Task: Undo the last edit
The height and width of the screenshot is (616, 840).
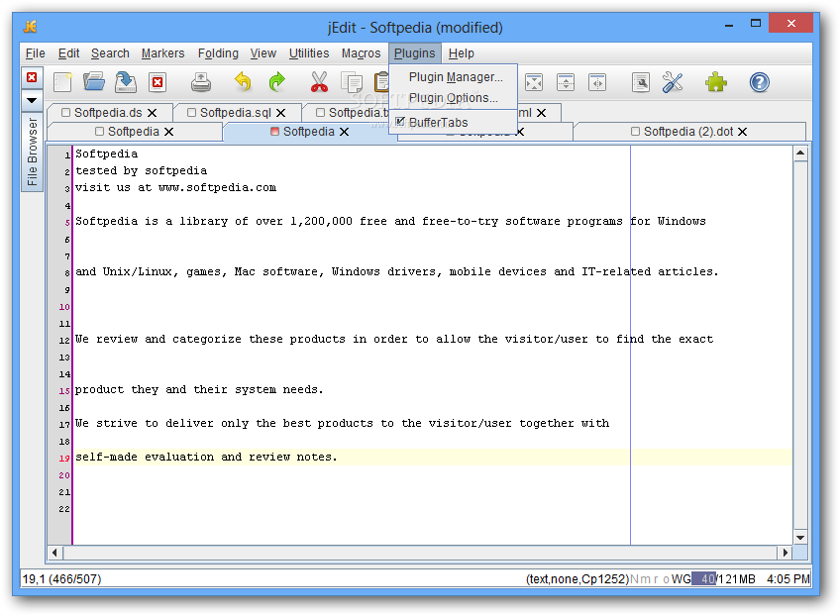Action: point(243,82)
